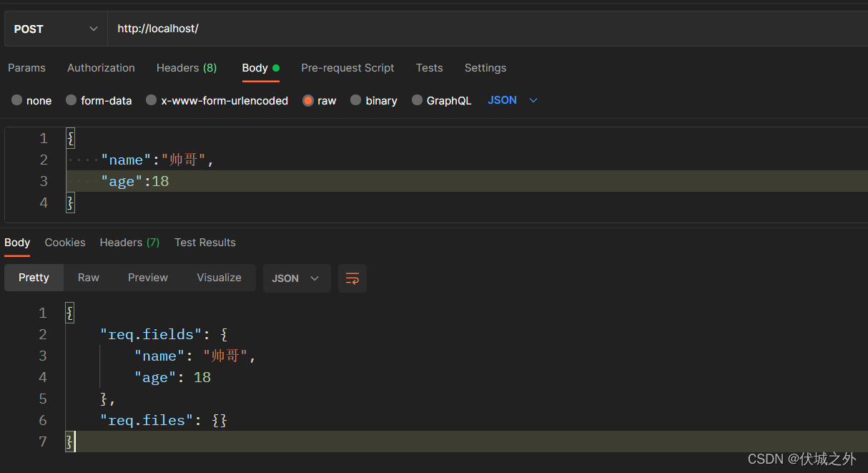Click the URL field showing http://localhost/
This screenshot has width=868, height=473.
pos(286,29)
